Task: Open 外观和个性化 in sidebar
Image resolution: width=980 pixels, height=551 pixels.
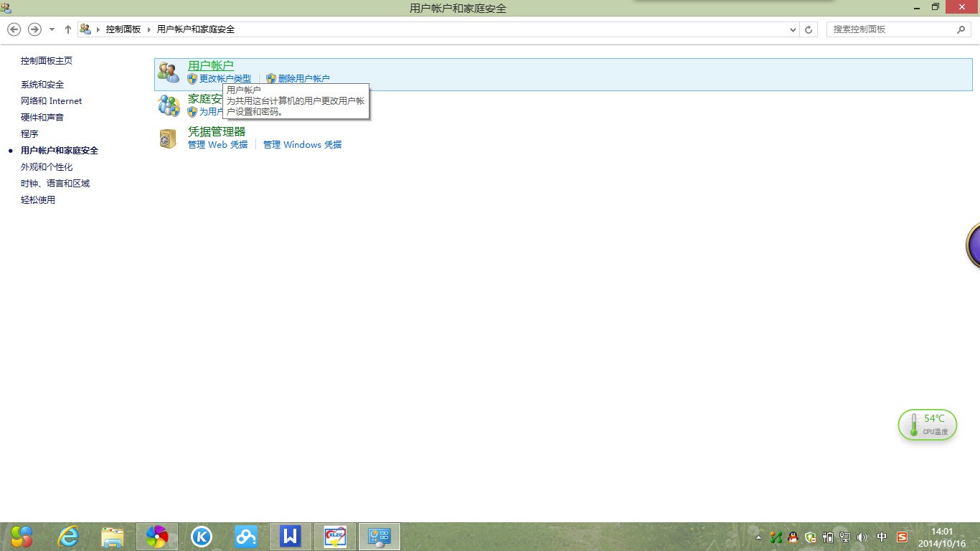Action: (x=47, y=167)
